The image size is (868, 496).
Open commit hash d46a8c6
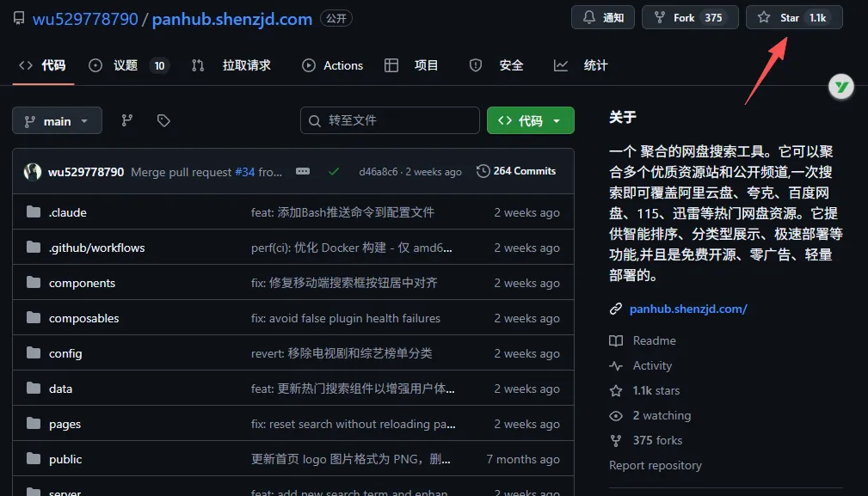tap(379, 172)
